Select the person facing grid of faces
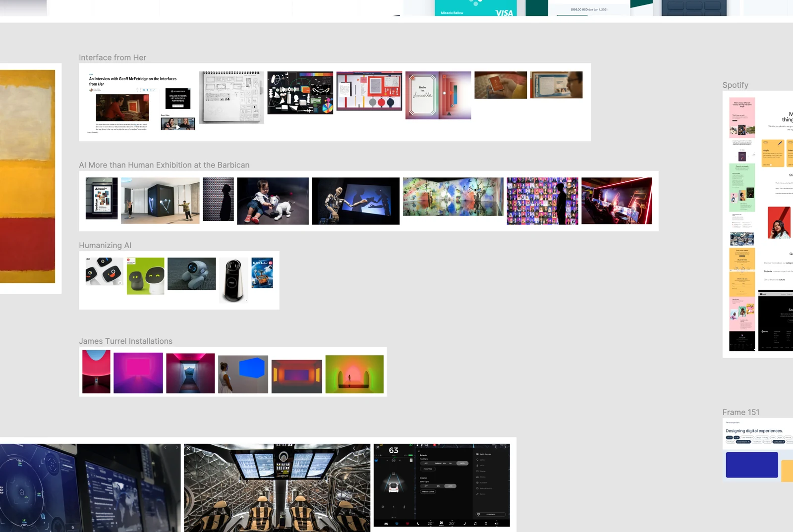 [542, 201]
